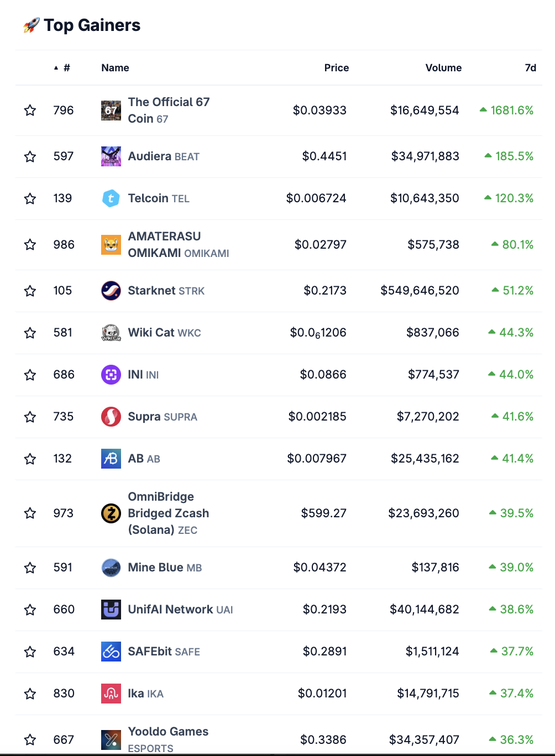Viewport: 555px width, 756px height.
Task: Favorite The Official 67 Coin with its star
Action: (30, 110)
